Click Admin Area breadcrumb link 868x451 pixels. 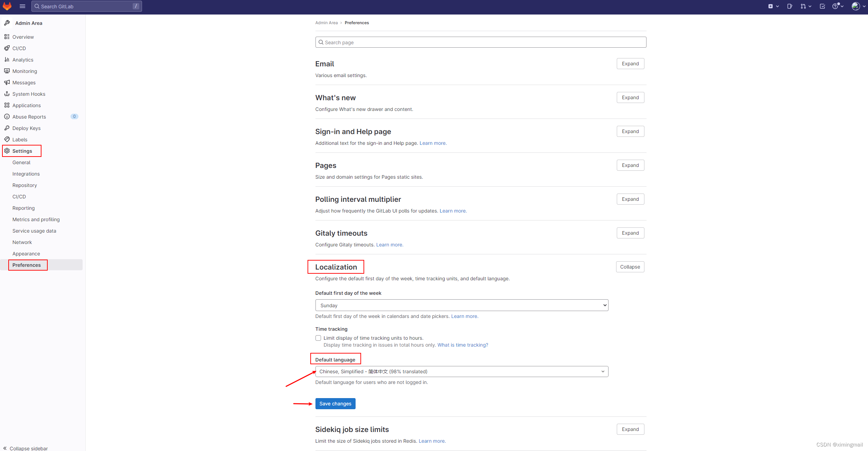(x=327, y=23)
